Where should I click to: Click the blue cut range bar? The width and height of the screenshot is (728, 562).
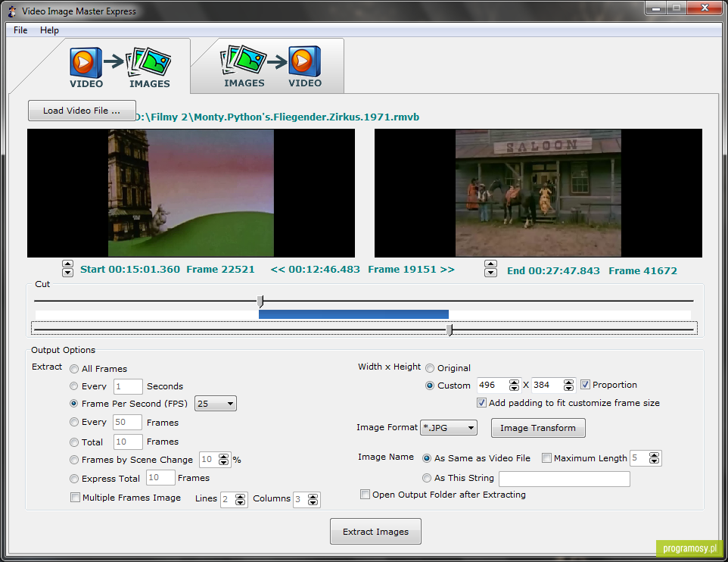click(x=353, y=314)
